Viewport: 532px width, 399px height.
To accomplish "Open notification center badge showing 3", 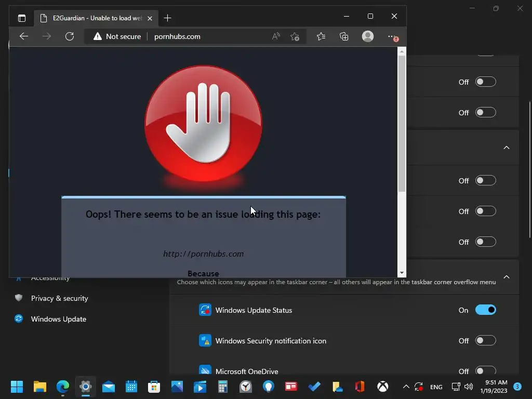I will tap(517, 387).
